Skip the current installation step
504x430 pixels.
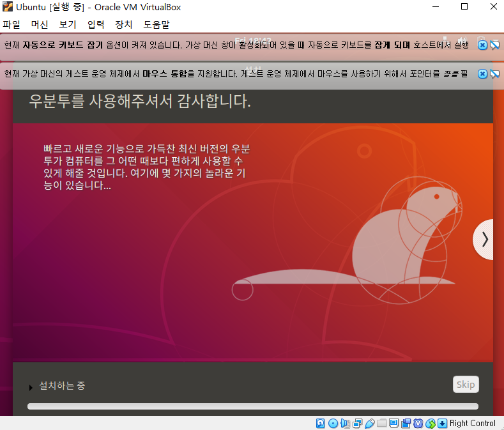pyautogui.click(x=466, y=385)
